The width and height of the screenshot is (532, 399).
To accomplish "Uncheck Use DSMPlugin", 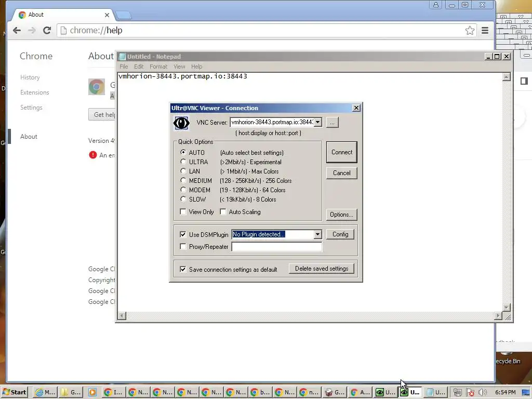I will (183, 234).
